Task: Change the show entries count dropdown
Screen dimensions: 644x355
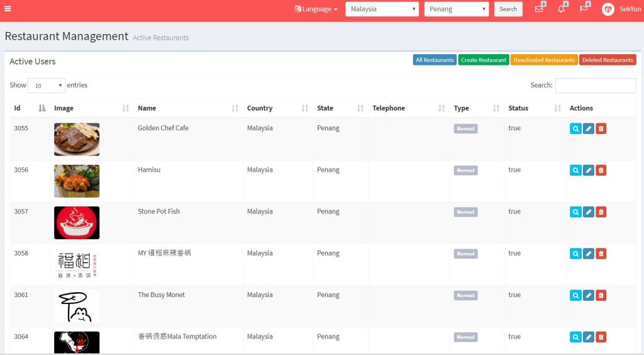Action: [x=47, y=86]
